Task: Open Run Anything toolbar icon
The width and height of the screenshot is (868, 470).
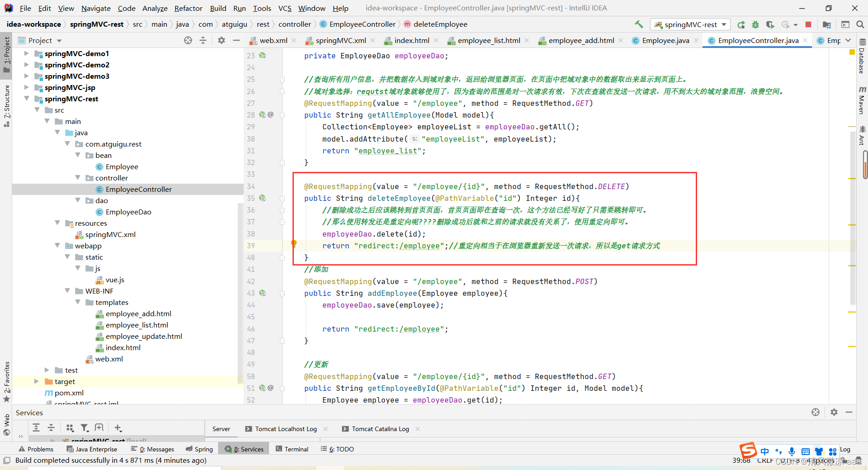Action: (845, 24)
